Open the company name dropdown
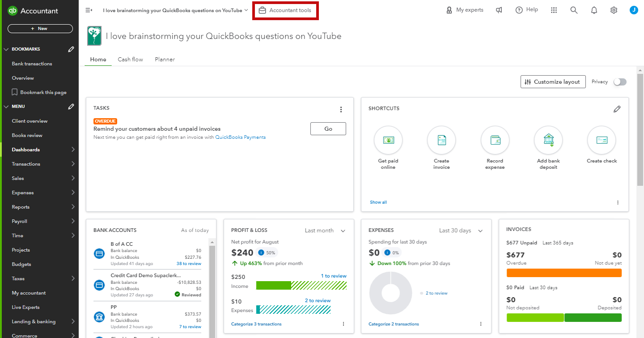Viewport: 644px width, 338px height. 175,10
